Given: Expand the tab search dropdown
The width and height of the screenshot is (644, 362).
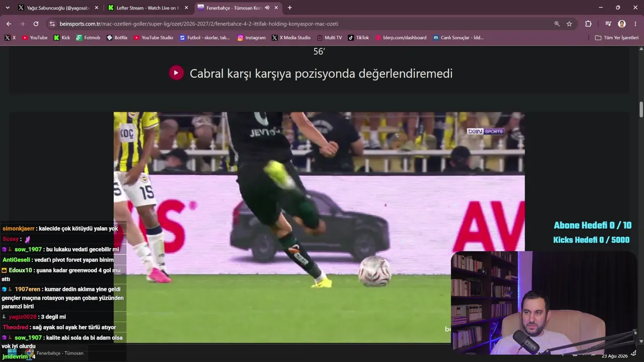Looking at the screenshot, I should tap(7, 8).
